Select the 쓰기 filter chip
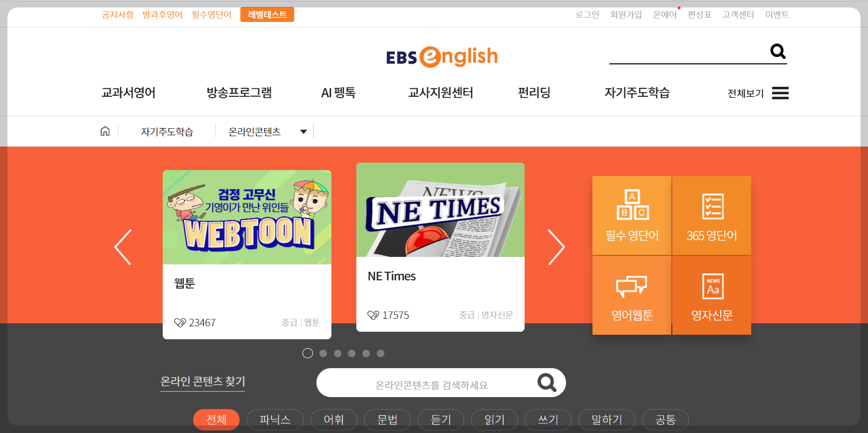 pyautogui.click(x=548, y=420)
